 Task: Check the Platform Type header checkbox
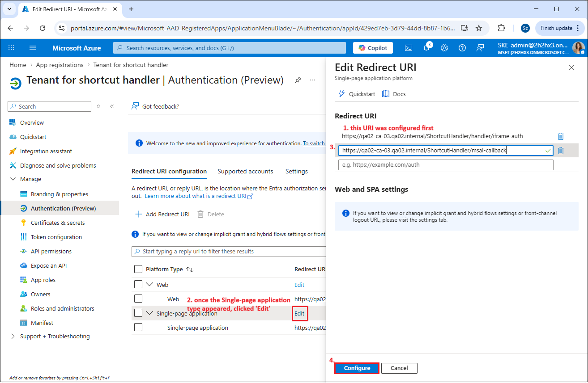[x=138, y=269]
